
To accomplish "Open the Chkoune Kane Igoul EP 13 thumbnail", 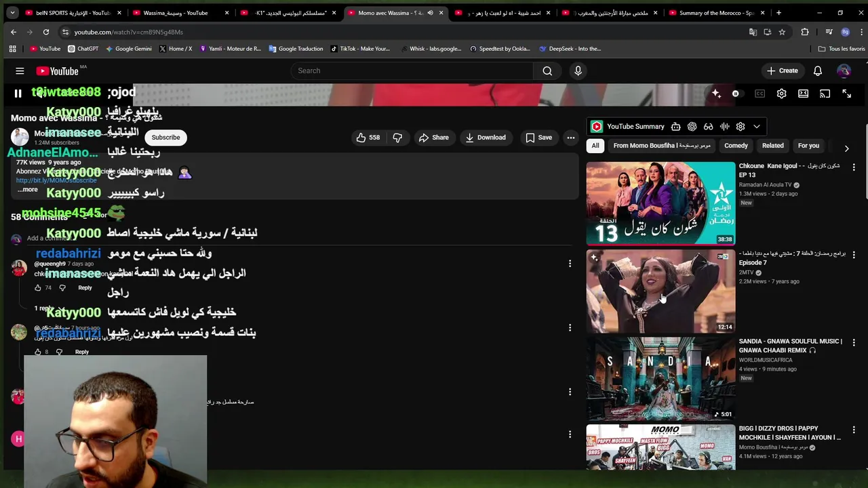I will (x=660, y=203).
